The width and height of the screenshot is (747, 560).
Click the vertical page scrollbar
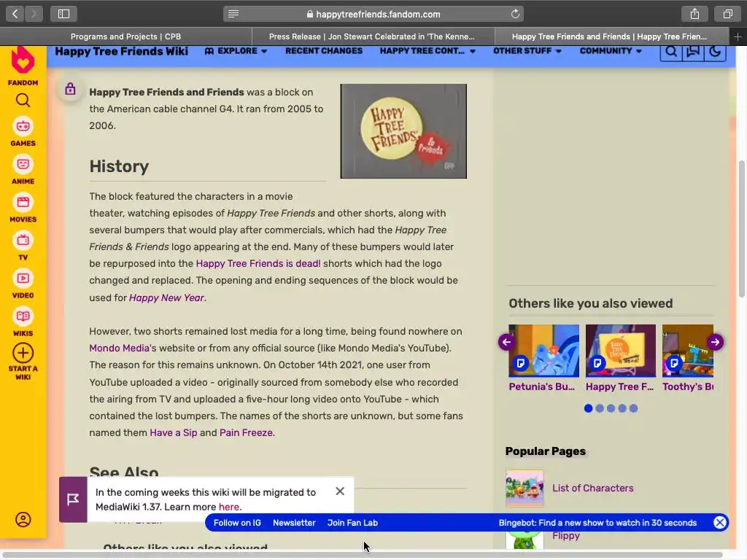click(x=741, y=228)
